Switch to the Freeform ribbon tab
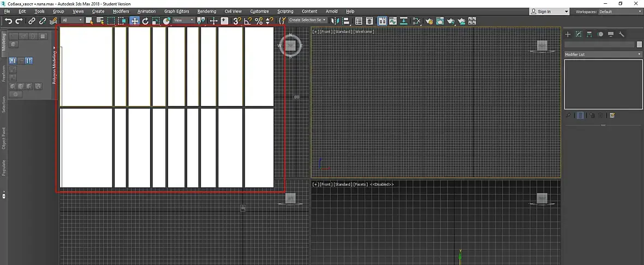The height and width of the screenshot is (265, 644). (4, 74)
